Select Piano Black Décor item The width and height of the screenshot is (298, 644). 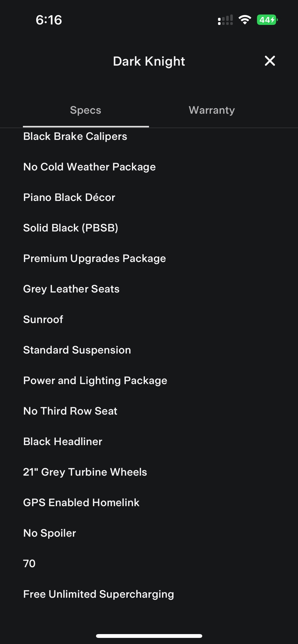[x=69, y=197]
